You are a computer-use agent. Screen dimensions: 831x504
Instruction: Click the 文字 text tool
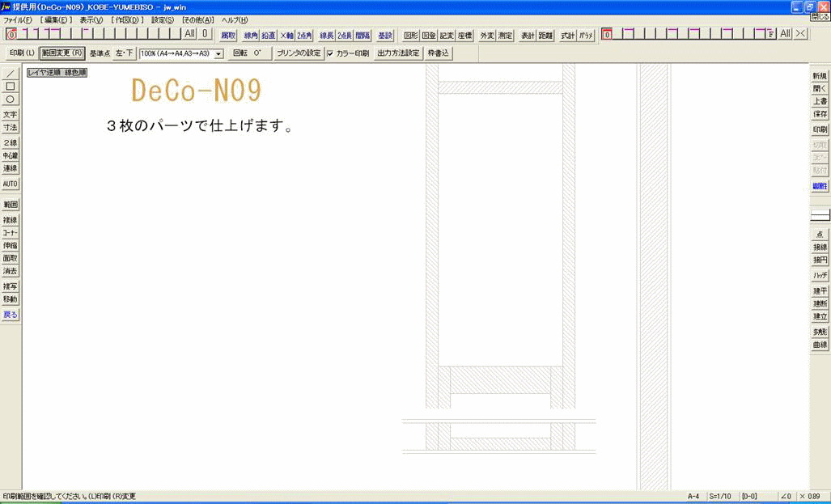click(11, 115)
